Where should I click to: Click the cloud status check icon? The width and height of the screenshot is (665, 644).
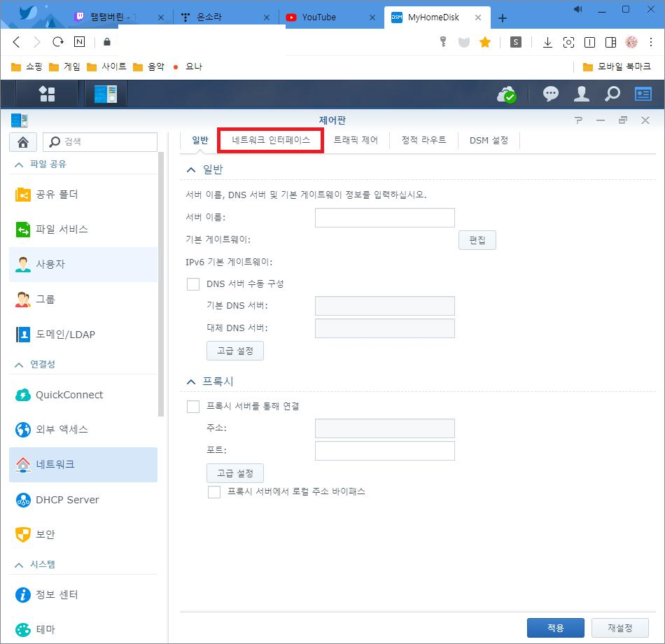click(505, 94)
